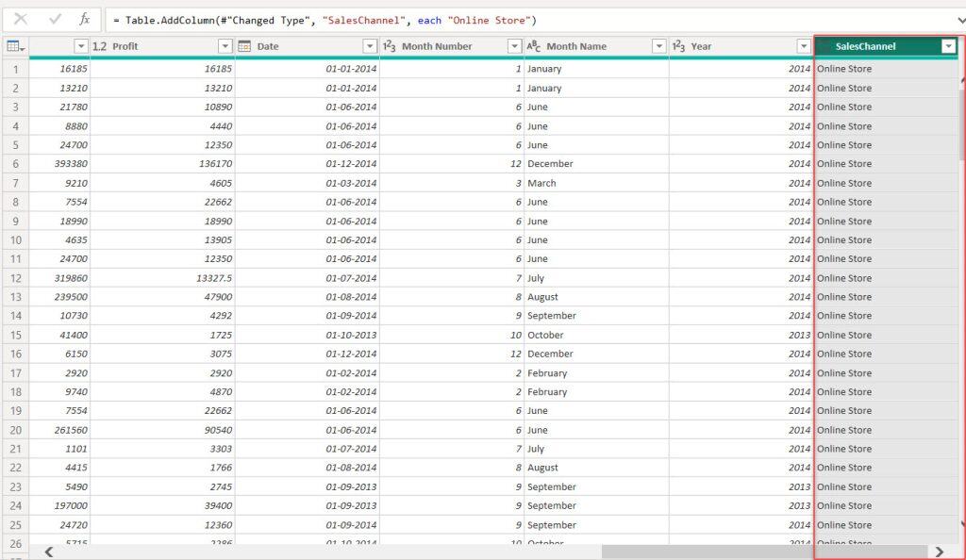Click the date data type icon on the Date column
The width and height of the screenshot is (966, 560).
pyautogui.click(x=243, y=45)
